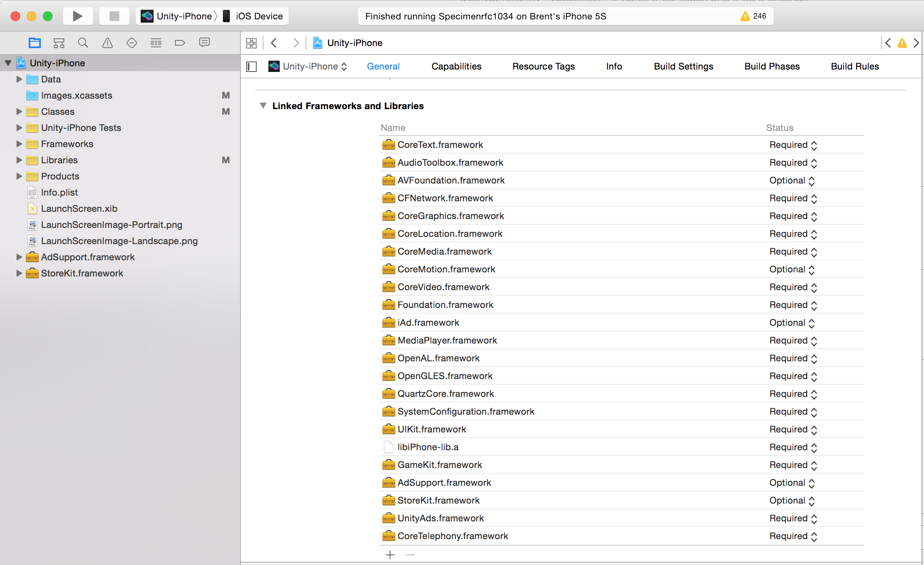
Task: Click the related items grid icon
Action: tap(251, 43)
